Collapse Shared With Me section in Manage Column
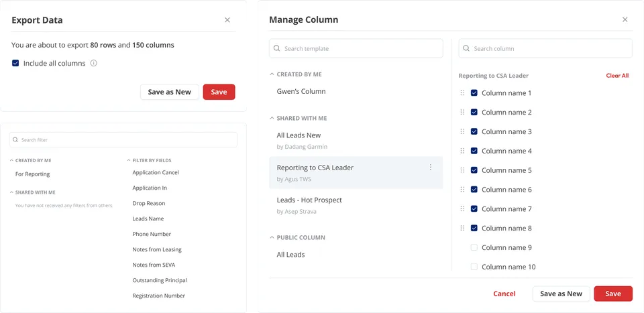The width and height of the screenshot is (644, 313). 272,118
